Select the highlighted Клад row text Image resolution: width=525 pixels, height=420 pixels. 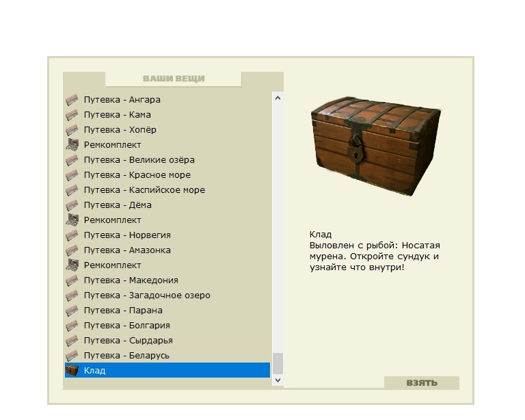tap(94, 371)
